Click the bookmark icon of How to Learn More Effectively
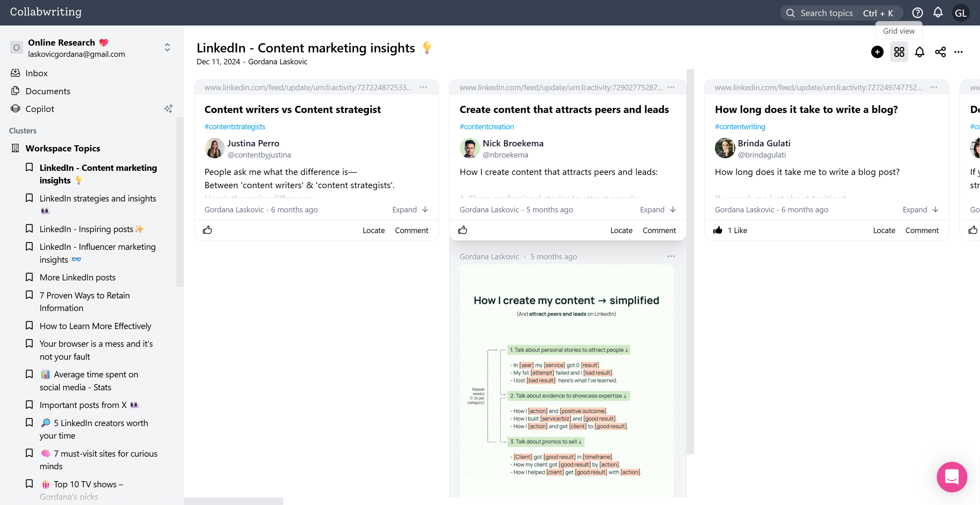 [x=29, y=326]
